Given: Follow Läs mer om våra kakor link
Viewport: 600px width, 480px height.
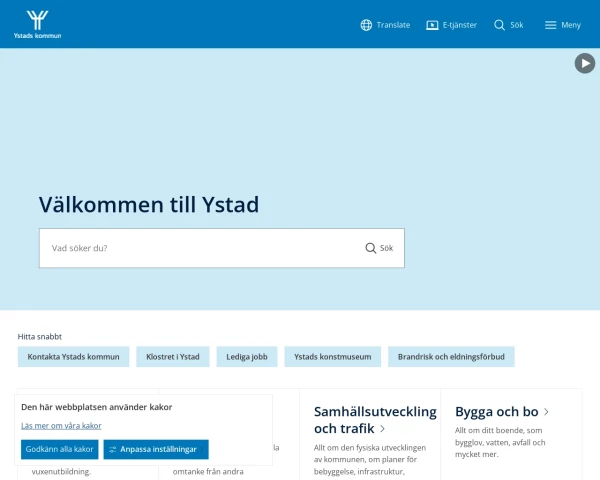Looking at the screenshot, I should pos(61,426).
